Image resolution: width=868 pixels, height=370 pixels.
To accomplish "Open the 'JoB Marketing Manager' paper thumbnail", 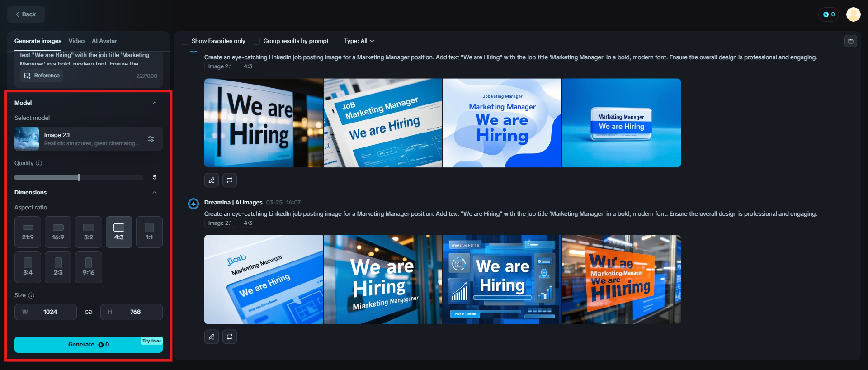I will pyautogui.click(x=383, y=123).
